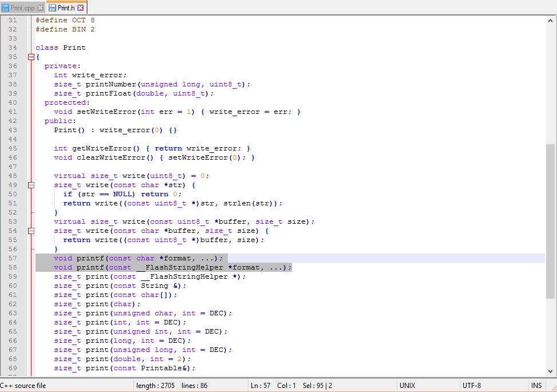This screenshot has height=392, width=557.
Task: Click the UNIX line-ending indicator
Action: (x=407, y=386)
